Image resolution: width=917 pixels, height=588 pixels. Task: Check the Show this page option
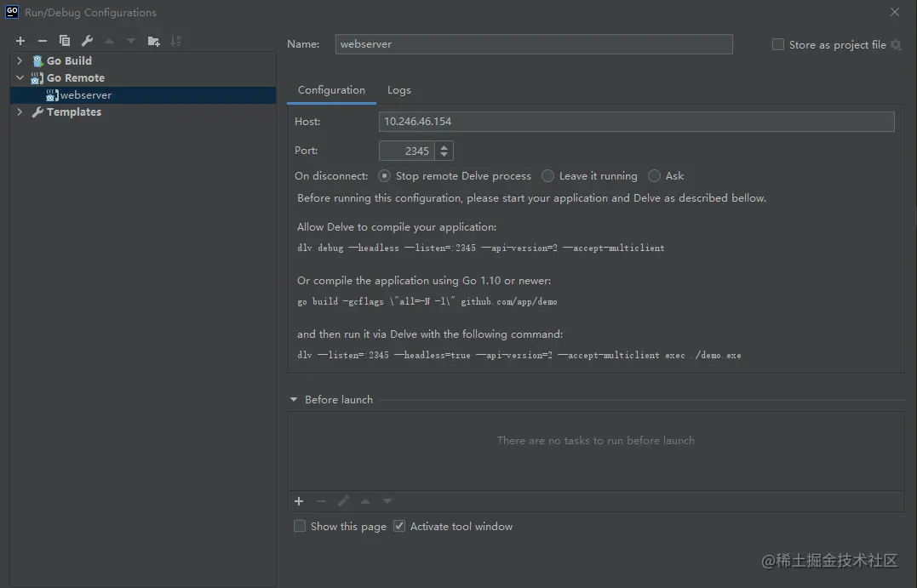pyautogui.click(x=300, y=526)
